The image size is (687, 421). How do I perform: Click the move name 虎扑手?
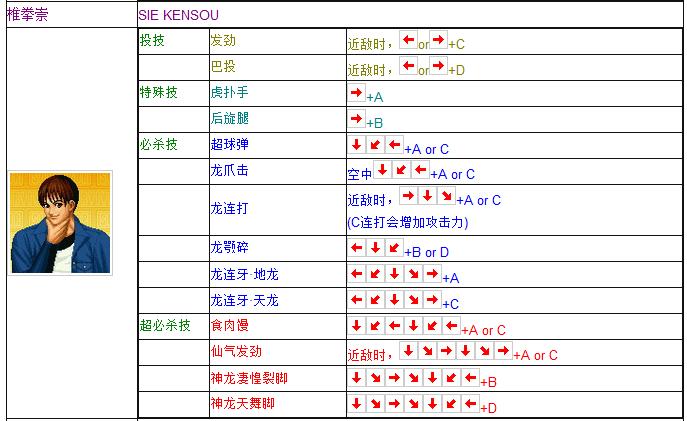tap(230, 92)
